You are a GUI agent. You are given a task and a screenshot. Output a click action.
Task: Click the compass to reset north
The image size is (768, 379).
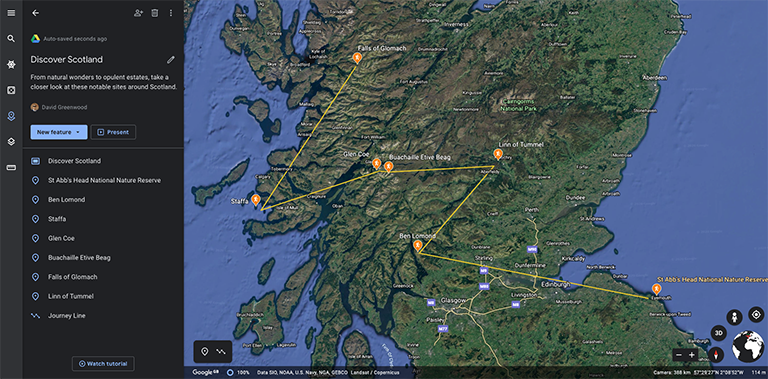pyautogui.click(x=716, y=355)
